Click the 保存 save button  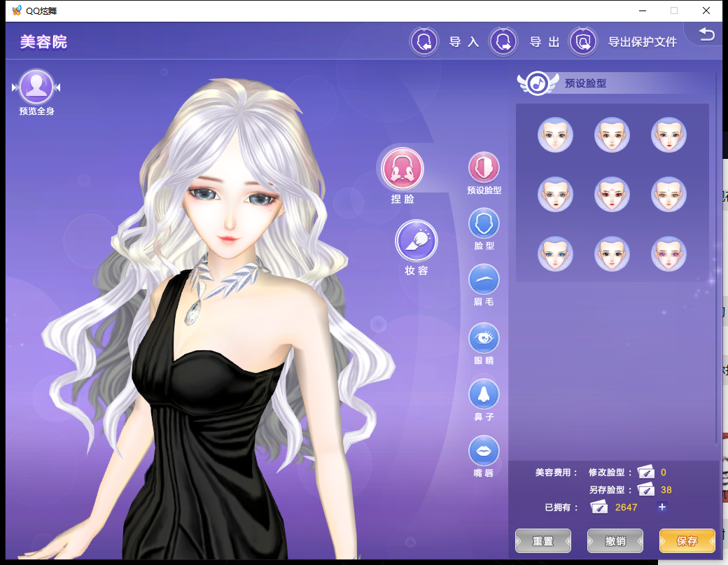click(687, 541)
